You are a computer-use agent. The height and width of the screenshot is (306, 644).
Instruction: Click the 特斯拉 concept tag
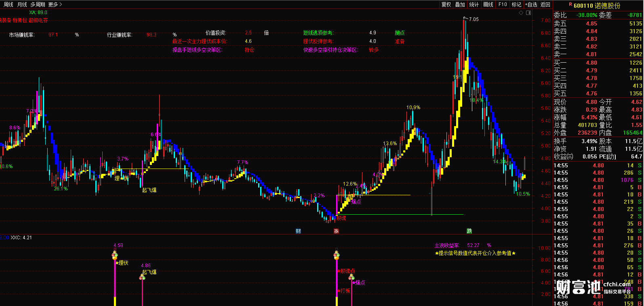tap(20, 20)
